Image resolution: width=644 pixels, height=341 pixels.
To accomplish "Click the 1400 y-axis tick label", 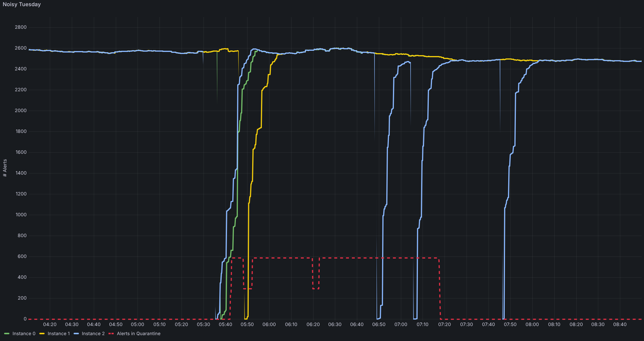I will 21,173.
